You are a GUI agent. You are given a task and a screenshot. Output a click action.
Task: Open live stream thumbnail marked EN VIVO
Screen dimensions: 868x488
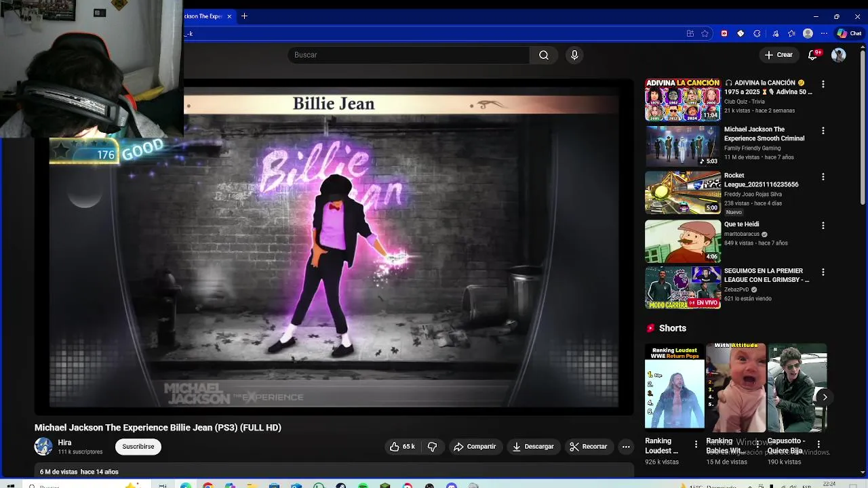coord(683,287)
